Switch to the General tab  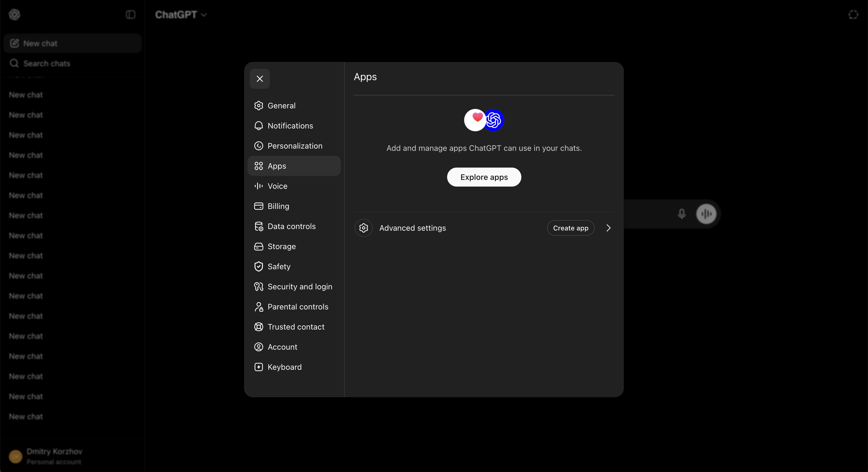(x=294, y=106)
